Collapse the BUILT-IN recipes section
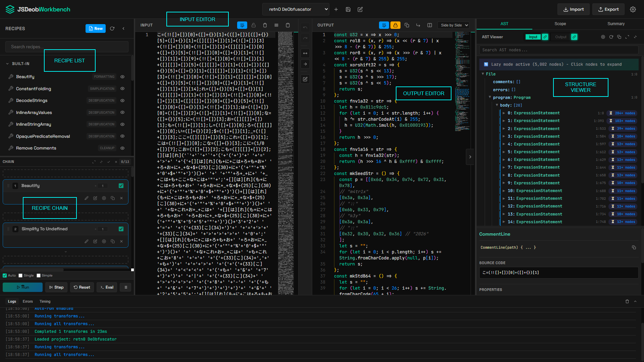This screenshot has width=644, height=362. click(7, 64)
